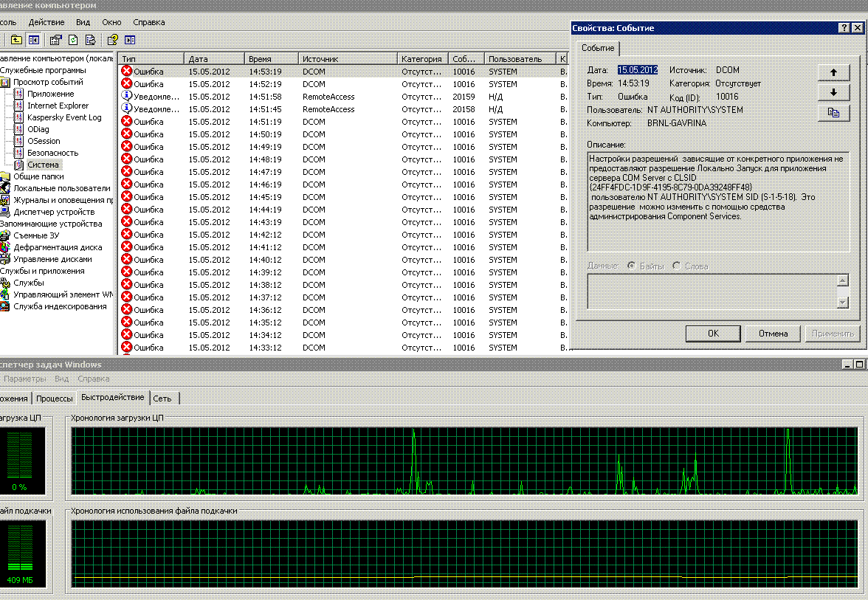Select Kaspersky Event Log in the tree
This screenshot has height=600, width=868.
pyautogui.click(x=64, y=117)
